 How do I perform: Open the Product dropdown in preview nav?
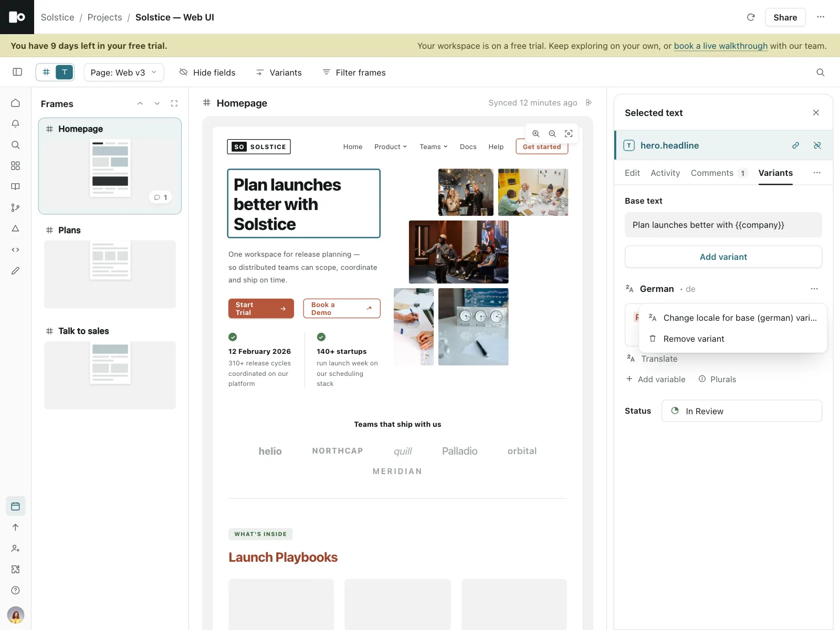pyautogui.click(x=391, y=147)
